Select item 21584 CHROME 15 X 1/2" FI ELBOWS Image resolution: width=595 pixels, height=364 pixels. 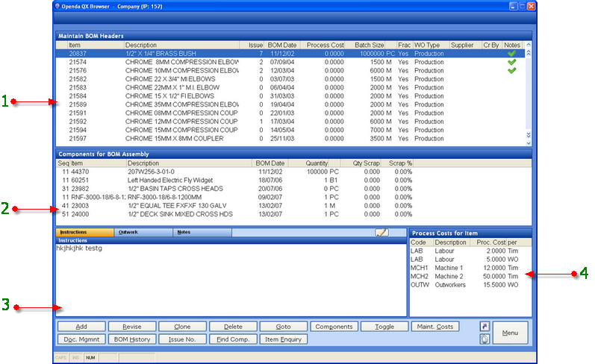coord(290,96)
